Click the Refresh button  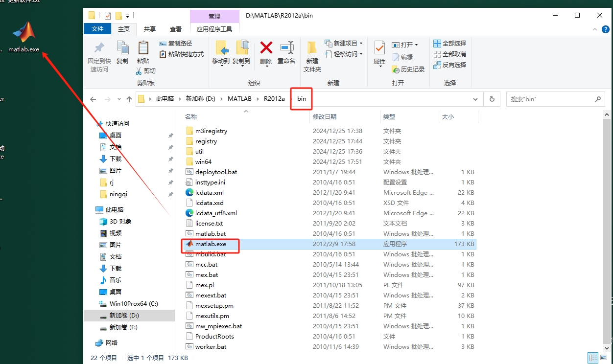click(x=492, y=99)
